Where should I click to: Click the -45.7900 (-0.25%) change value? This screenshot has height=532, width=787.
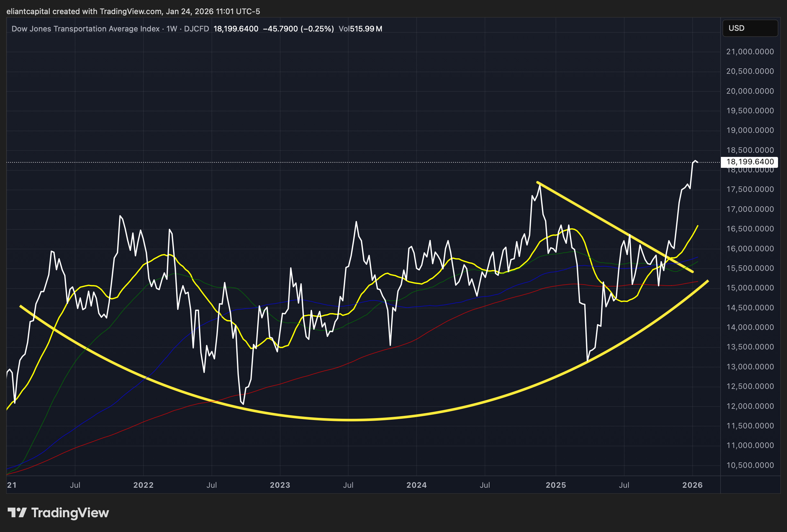click(x=298, y=29)
